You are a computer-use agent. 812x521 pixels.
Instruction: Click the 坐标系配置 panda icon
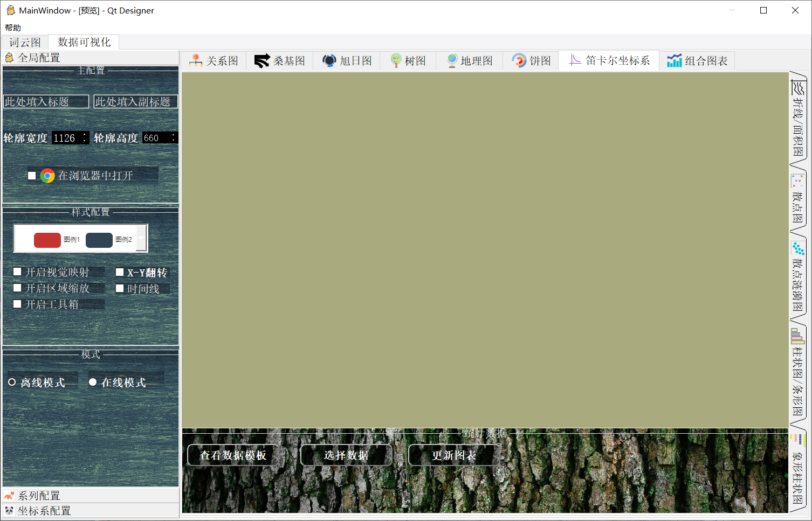(x=9, y=510)
